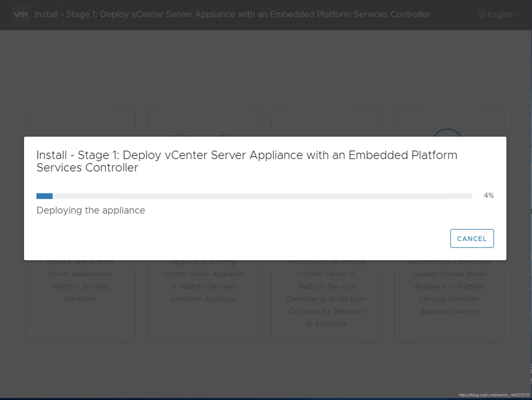The height and width of the screenshot is (400, 532).
Task: Click the globe icon beside English
Action: (482, 15)
